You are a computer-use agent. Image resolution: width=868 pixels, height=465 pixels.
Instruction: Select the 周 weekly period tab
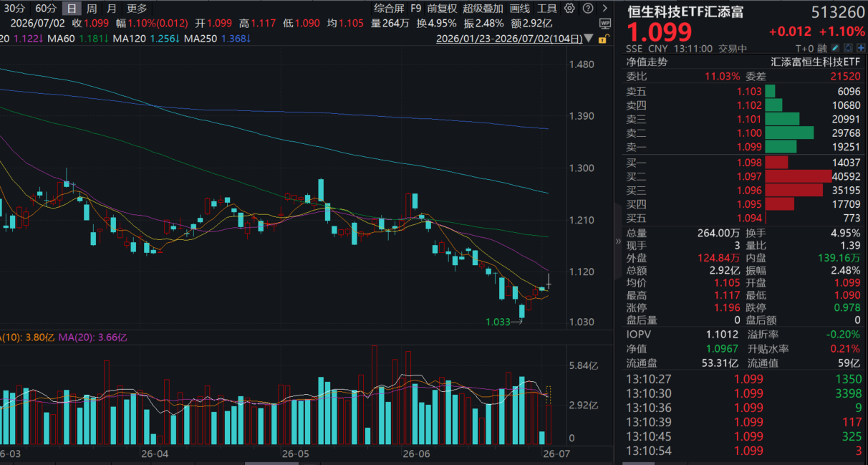pos(92,9)
